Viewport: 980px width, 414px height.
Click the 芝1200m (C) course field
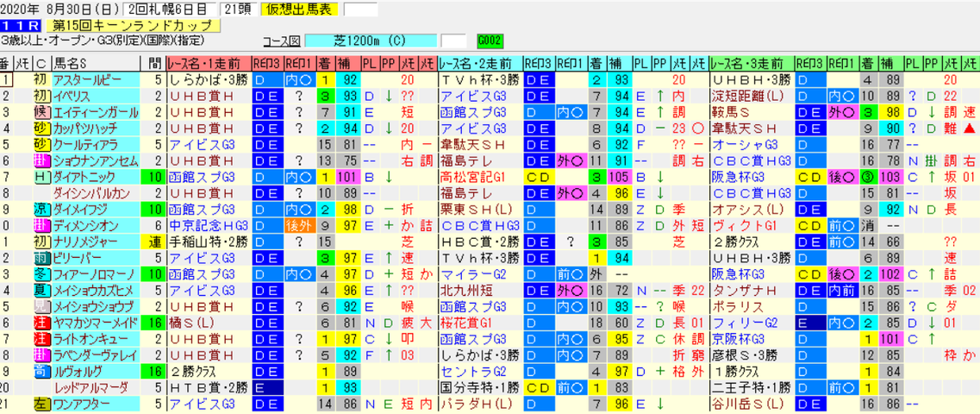(x=370, y=41)
